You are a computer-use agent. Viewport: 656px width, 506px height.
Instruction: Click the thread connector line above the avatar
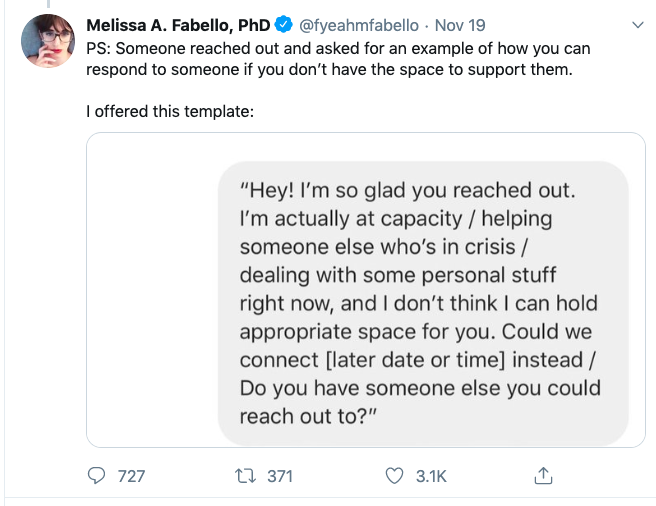pos(47,5)
